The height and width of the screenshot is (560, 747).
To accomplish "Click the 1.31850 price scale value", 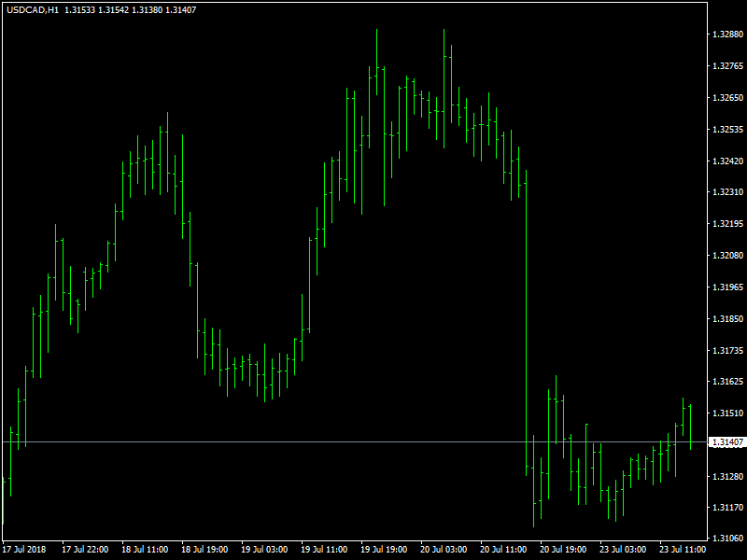I will (727, 319).
